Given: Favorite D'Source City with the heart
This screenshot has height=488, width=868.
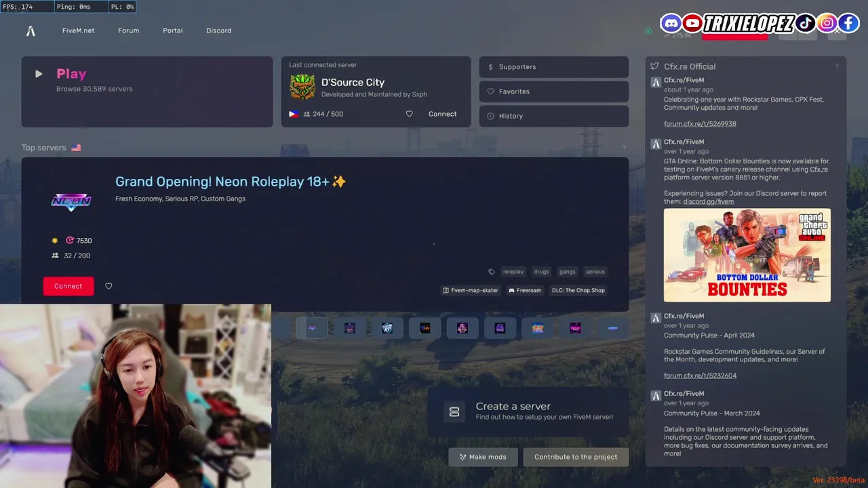Looking at the screenshot, I should tap(409, 114).
